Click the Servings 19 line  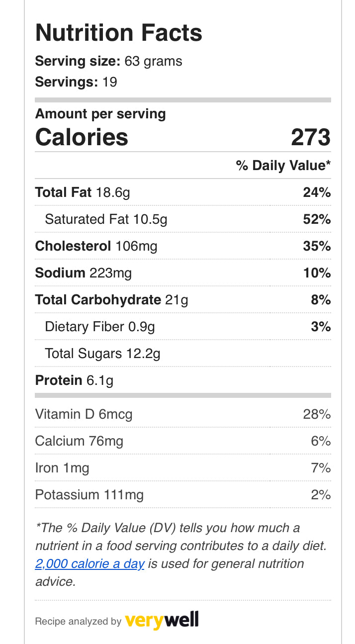[76, 82]
